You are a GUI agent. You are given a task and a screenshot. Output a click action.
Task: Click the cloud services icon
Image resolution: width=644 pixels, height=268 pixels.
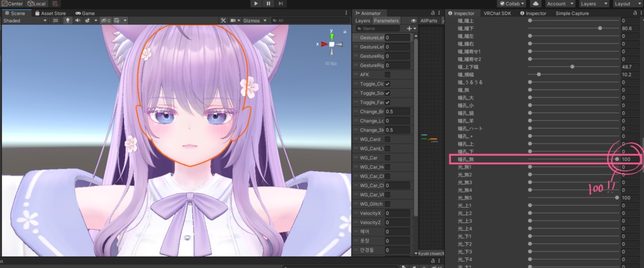pyautogui.click(x=536, y=4)
